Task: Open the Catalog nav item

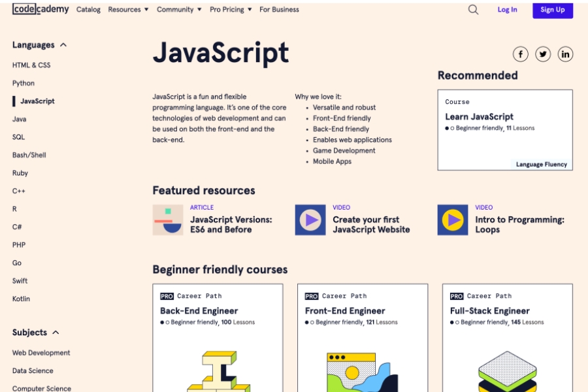Action: pyautogui.click(x=88, y=10)
